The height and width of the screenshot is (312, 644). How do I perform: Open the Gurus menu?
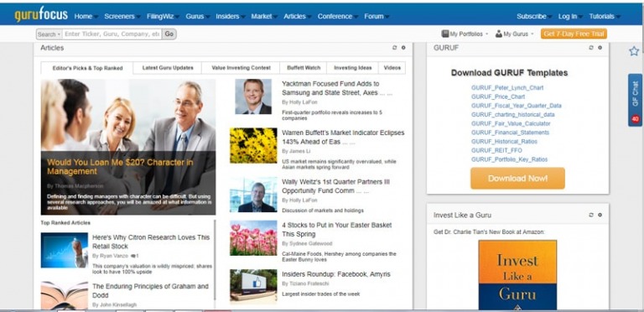197,17
